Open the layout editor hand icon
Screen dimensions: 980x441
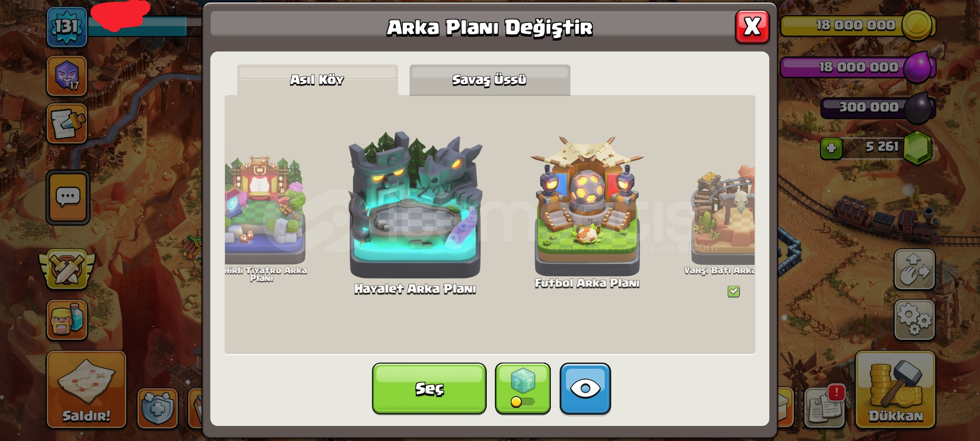tap(914, 269)
